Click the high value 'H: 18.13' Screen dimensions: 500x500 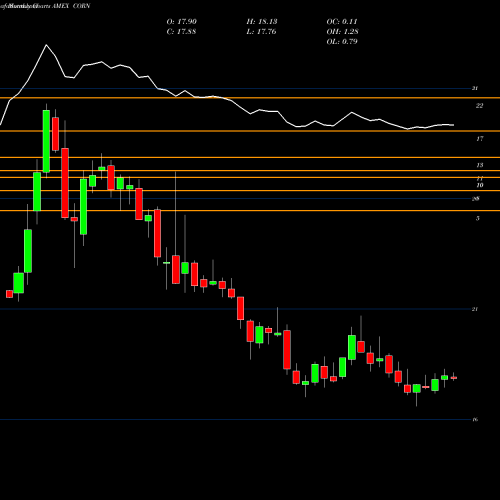[x=262, y=22]
